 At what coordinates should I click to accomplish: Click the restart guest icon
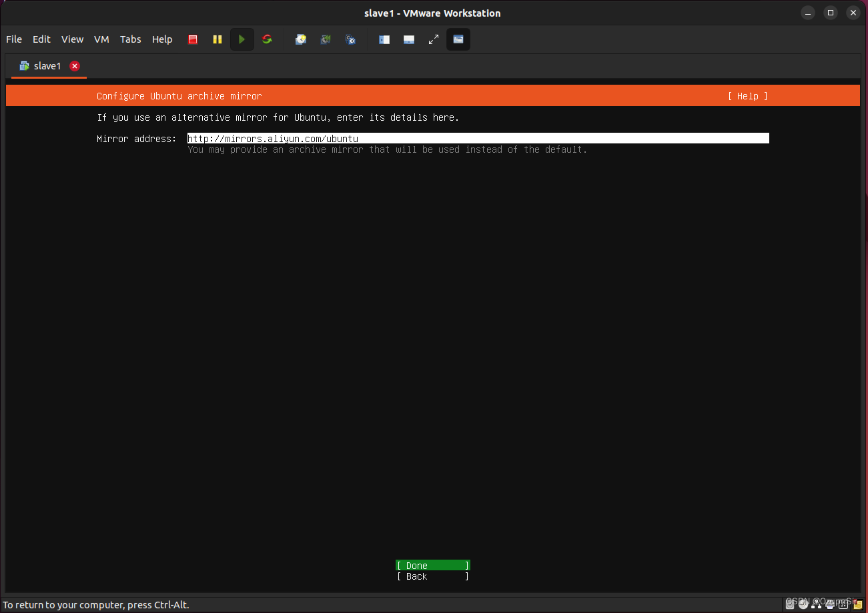(x=267, y=39)
